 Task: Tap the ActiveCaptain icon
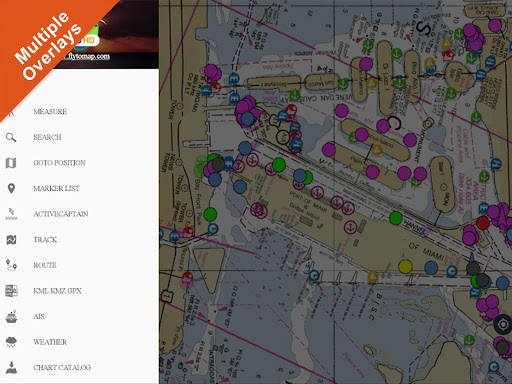tap(11, 214)
